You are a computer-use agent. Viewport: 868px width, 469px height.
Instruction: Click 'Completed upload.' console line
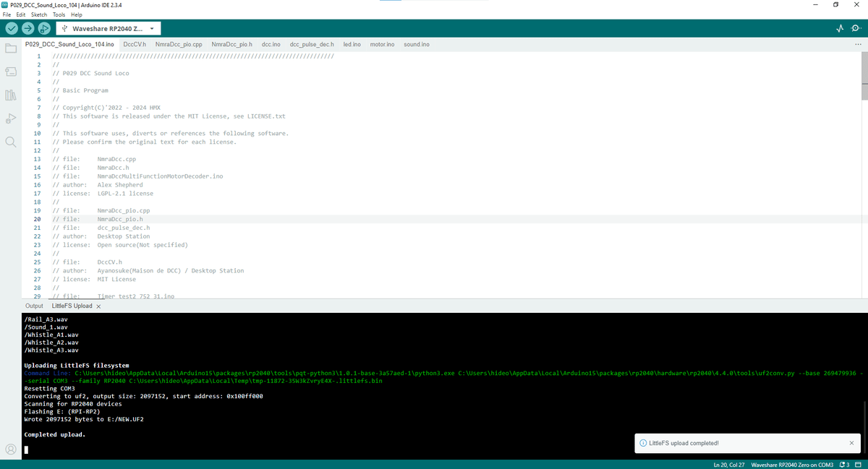pos(55,434)
